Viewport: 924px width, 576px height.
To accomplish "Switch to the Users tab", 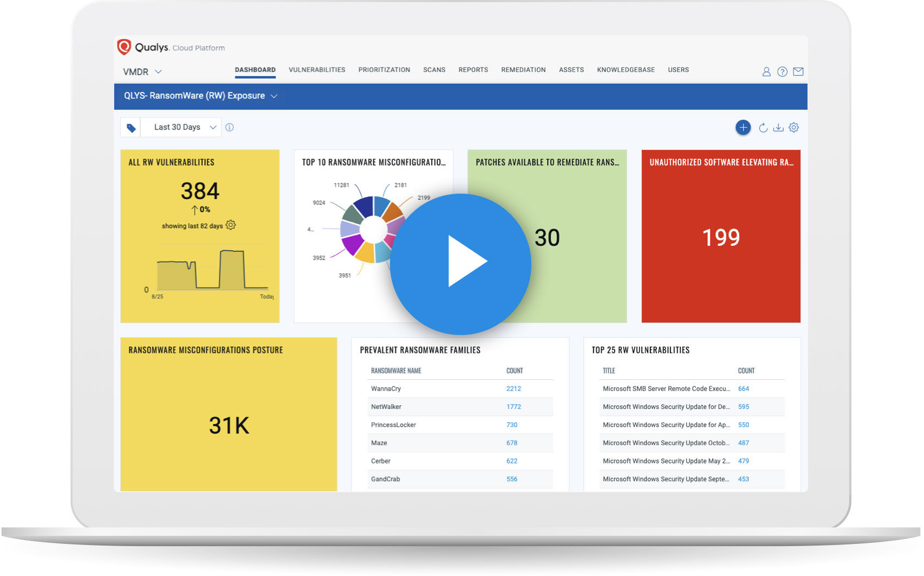I will coord(678,70).
